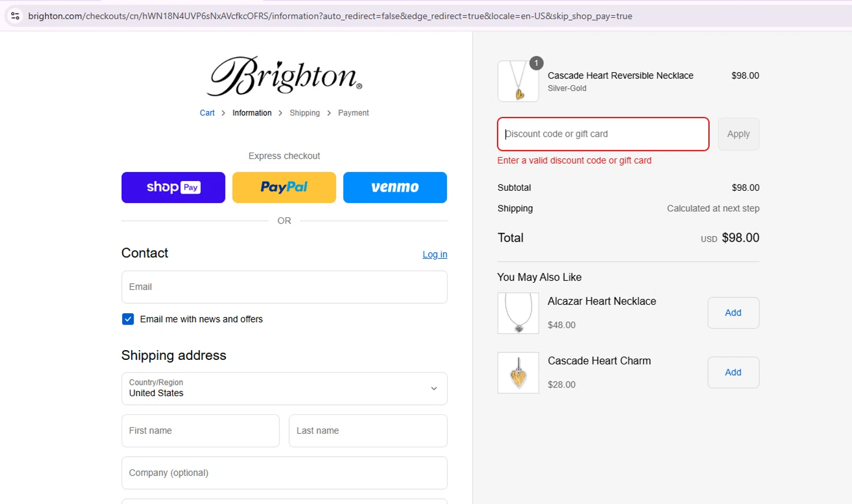852x504 pixels.
Task: Click the Country/Region chevron arrow
Action: click(434, 389)
